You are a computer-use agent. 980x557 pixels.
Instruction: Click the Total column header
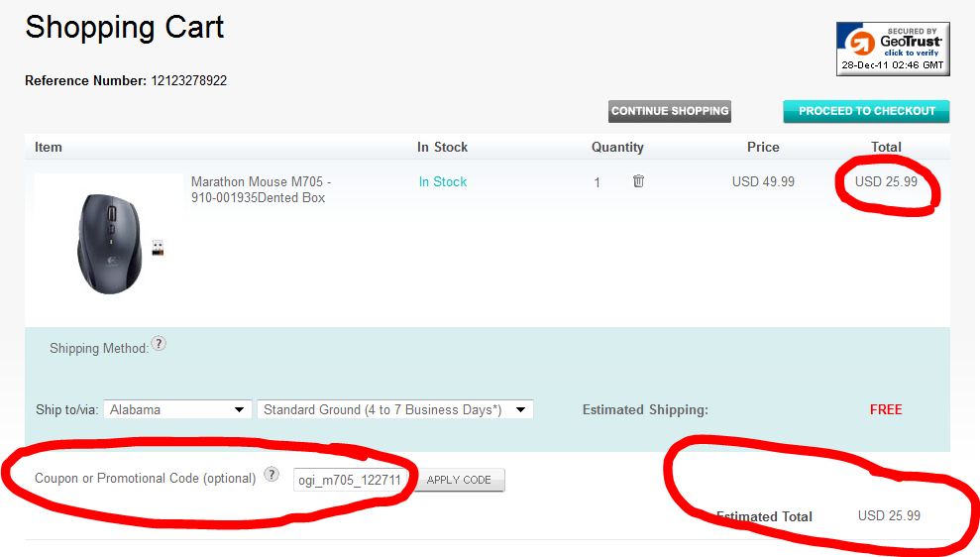click(x=886, y=147)
